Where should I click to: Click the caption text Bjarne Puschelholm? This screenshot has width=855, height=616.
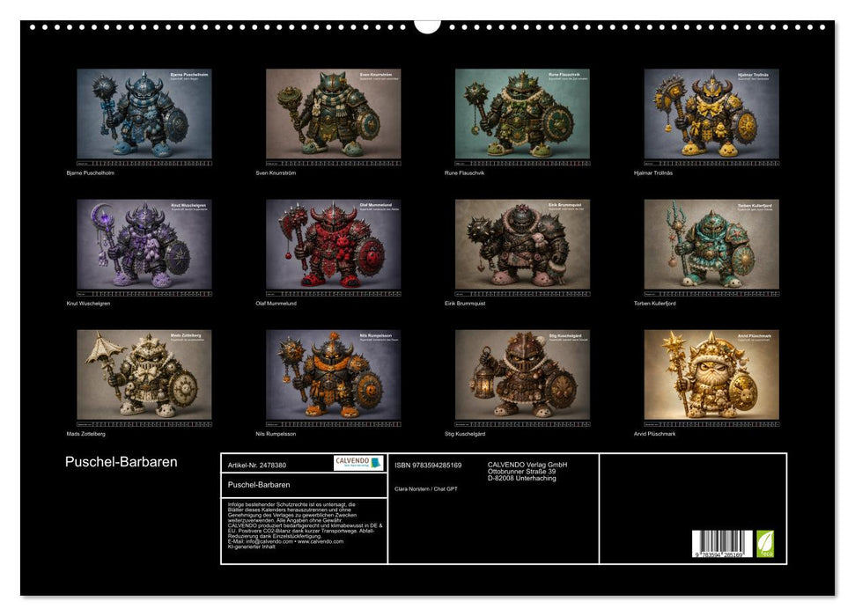(91, 172)
